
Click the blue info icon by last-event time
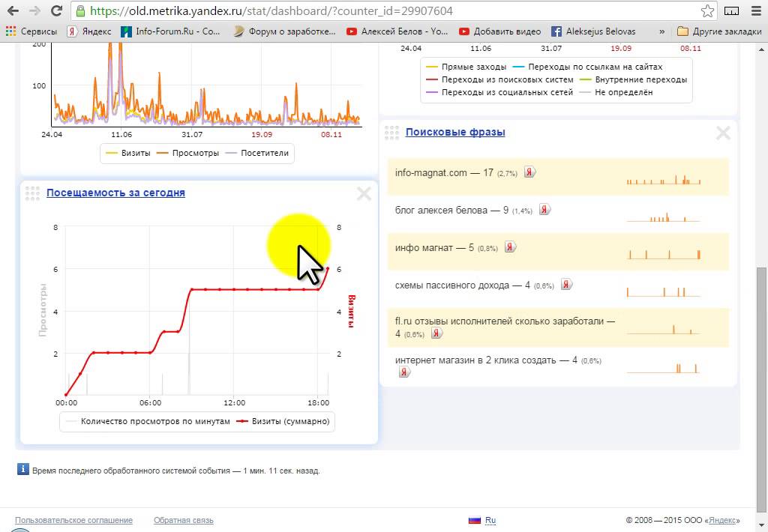23,469
